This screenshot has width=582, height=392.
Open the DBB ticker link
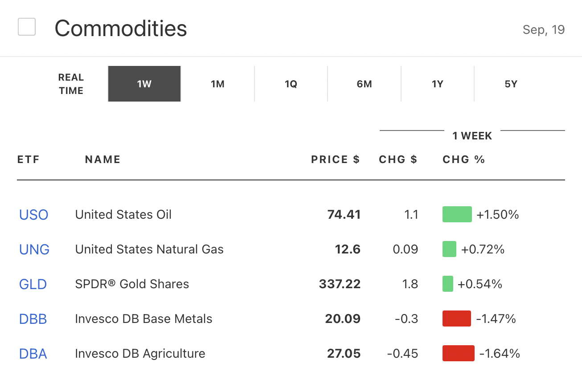(33, 319)
